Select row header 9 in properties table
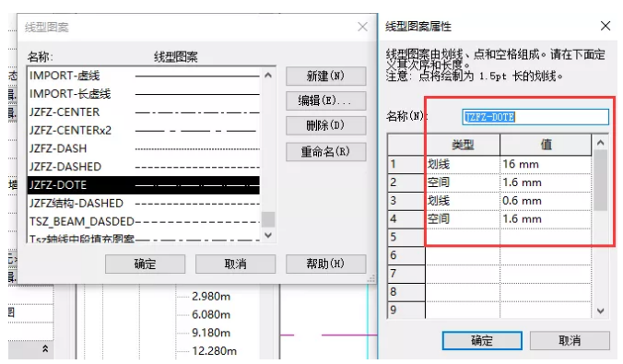The height and width of the screenshot is (364, 623). coord(406,310)
